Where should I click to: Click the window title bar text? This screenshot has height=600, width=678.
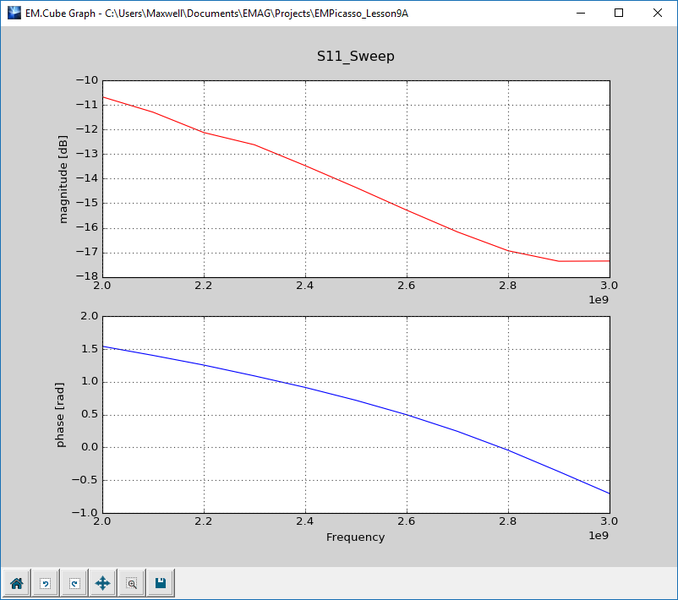[x=217, y=13]
